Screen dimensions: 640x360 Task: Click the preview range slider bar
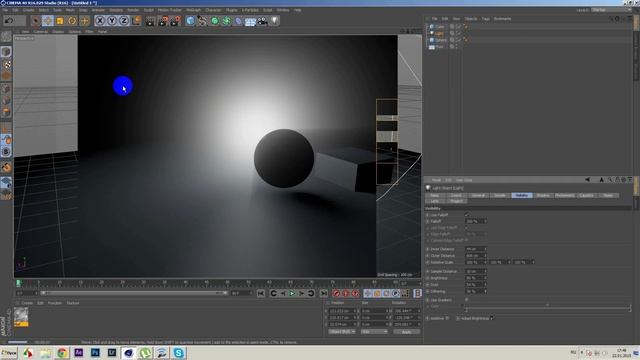(x=134, y=293)
